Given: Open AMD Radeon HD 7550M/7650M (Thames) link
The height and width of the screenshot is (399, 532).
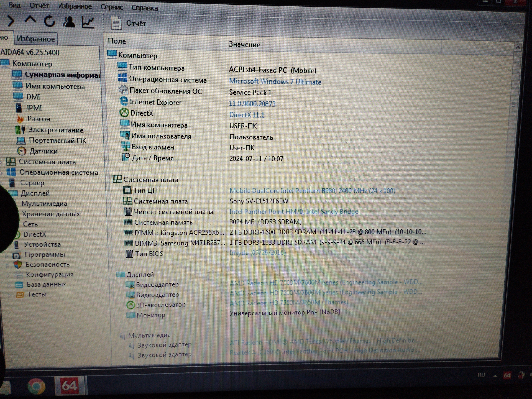Looking at the screenshot, I should tap(289, 303).
